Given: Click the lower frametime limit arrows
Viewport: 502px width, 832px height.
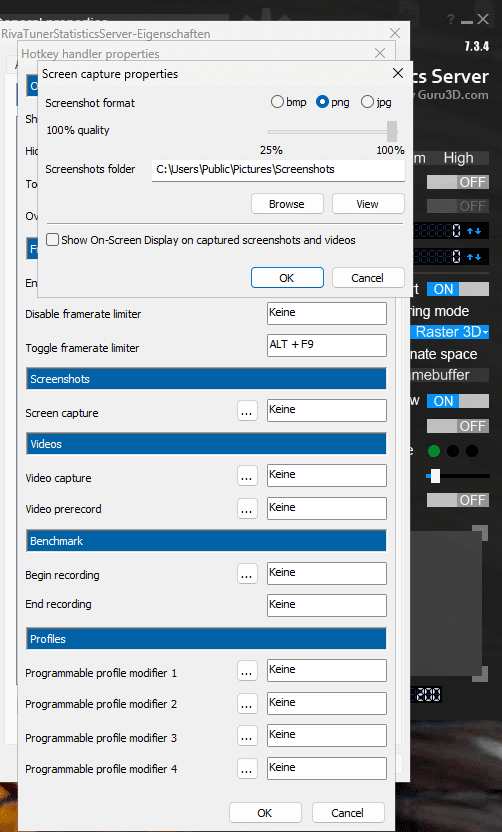Looking at the screenshot, I should pos(474,257).
